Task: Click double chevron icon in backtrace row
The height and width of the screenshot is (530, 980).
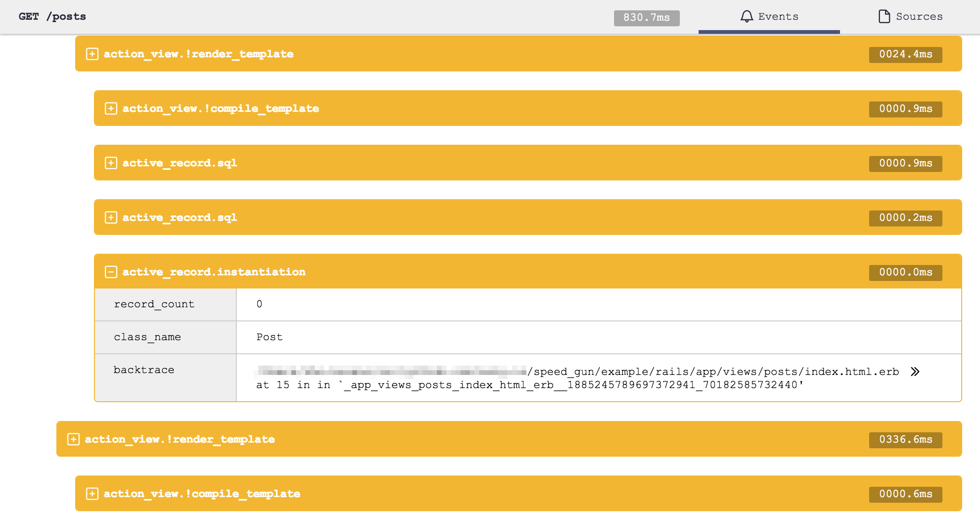Action: (915, 372)
